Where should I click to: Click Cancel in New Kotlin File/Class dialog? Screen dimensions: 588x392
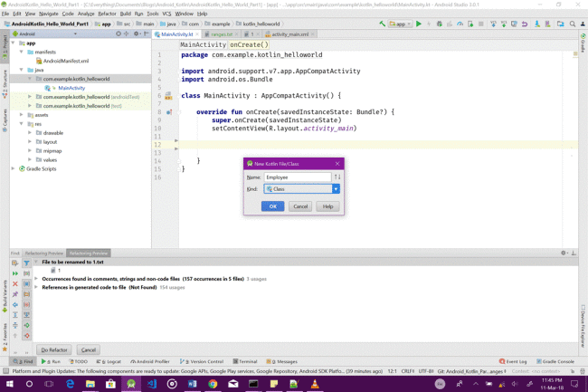click(x=300, y=206)
